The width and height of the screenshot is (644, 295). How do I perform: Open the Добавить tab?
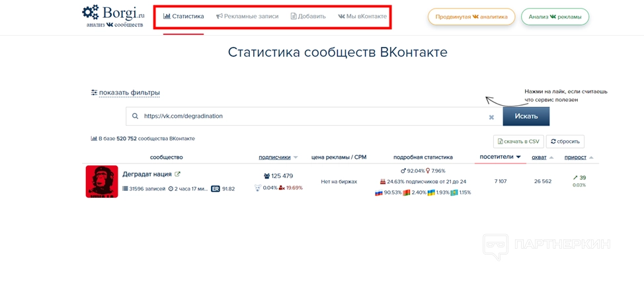(308, 17)
